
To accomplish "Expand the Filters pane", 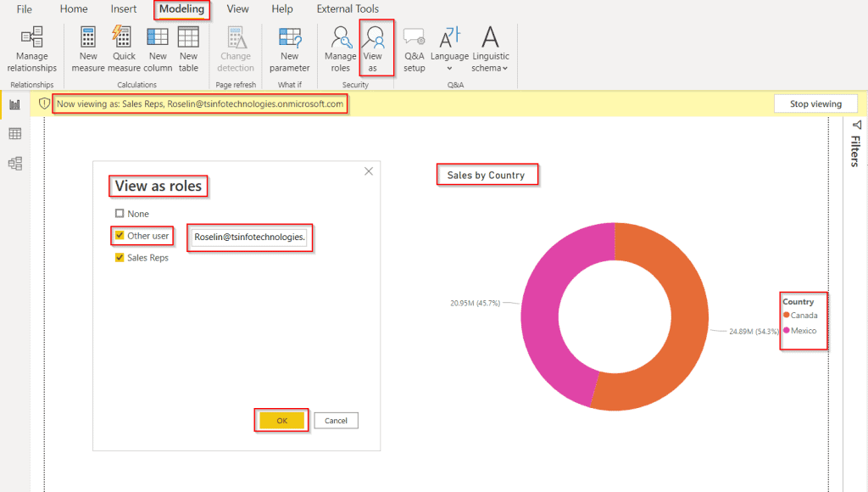I will pos(856,144).
